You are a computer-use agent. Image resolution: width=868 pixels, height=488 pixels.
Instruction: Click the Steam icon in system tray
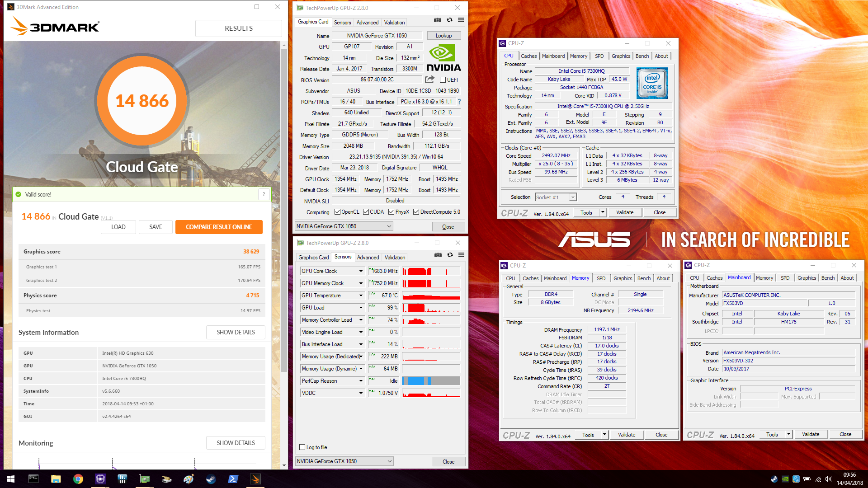(774, 479)
